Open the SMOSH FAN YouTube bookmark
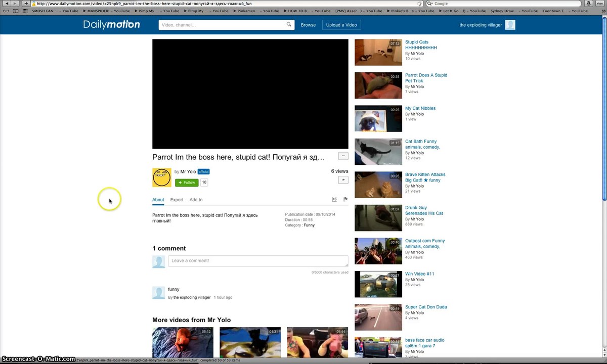Screen dimensions: 607x364 coord(55,11)
